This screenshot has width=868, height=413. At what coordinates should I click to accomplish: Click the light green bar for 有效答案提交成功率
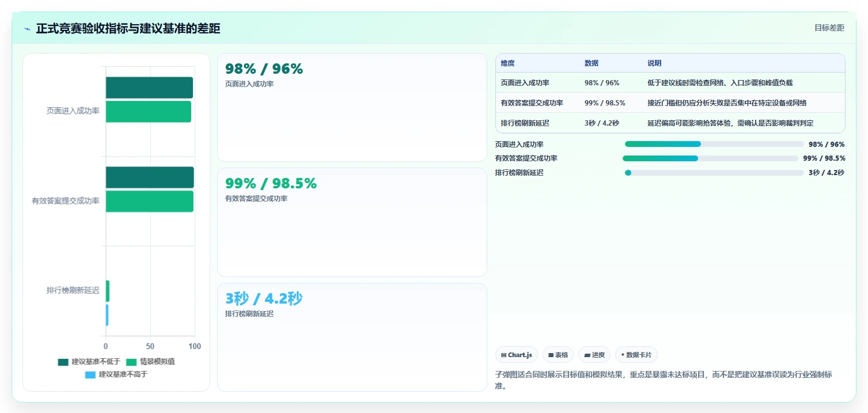pos(150,201)
